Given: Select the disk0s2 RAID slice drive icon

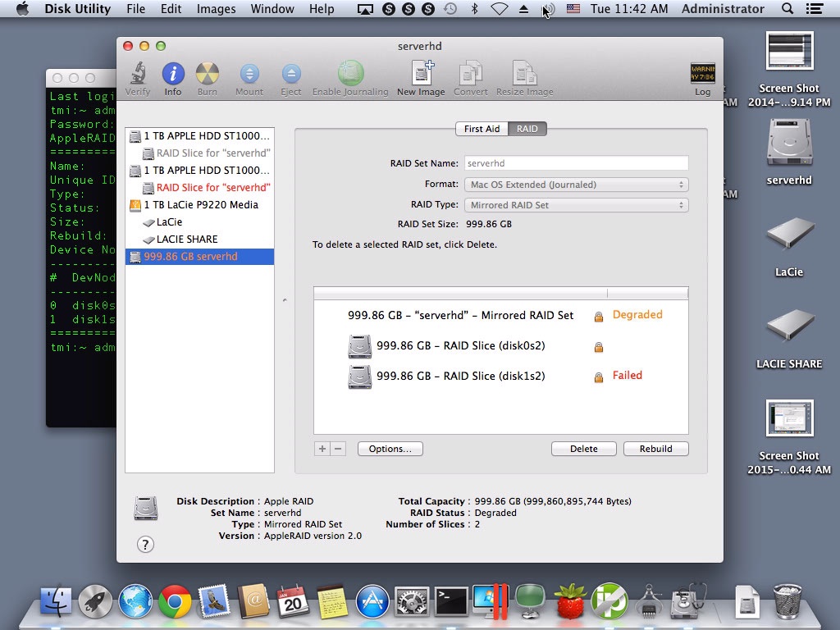Looking at the screenshot, I should tap(359, 347).
